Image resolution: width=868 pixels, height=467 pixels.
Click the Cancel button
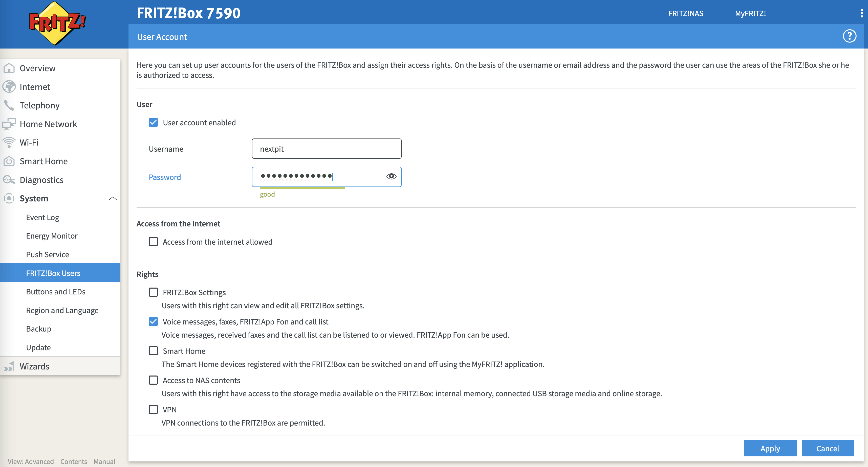(x=827, y=449)
